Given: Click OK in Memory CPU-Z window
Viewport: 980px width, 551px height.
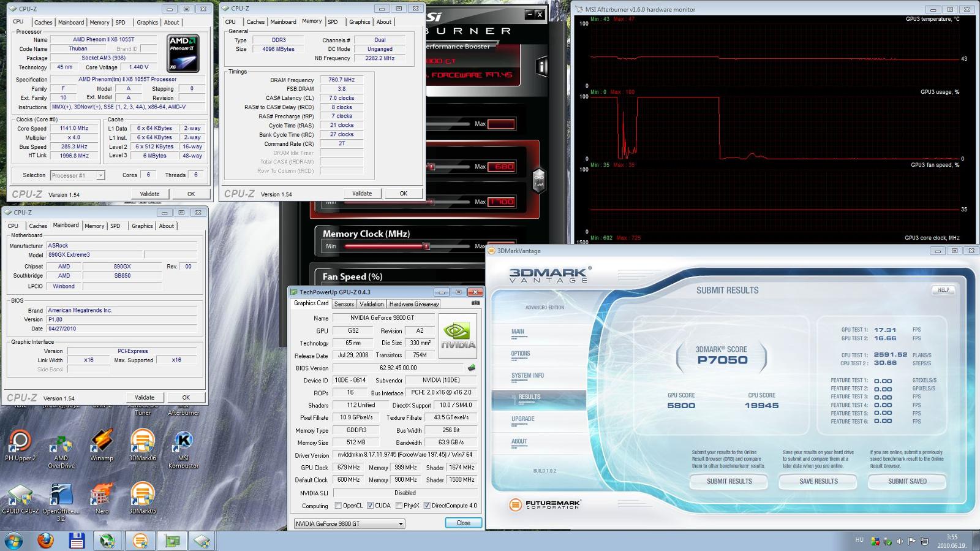Looking at the screenshot, I should click(x=403, y=193).
